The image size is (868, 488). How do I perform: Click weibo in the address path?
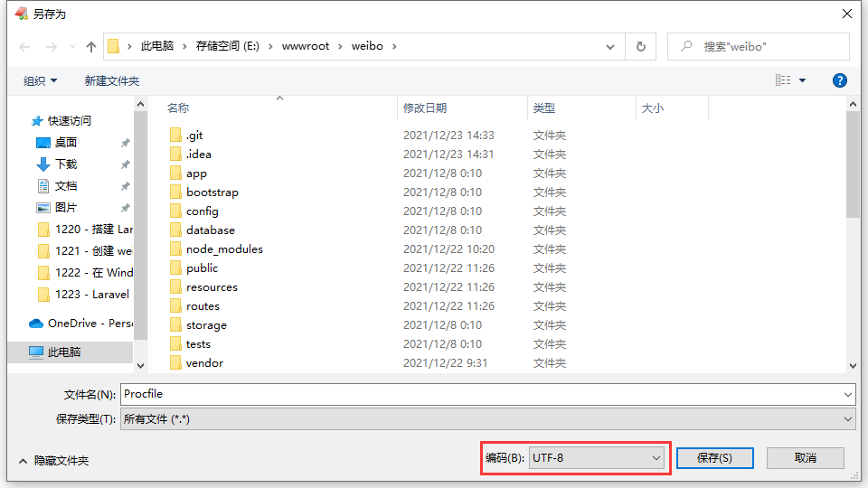367,46
